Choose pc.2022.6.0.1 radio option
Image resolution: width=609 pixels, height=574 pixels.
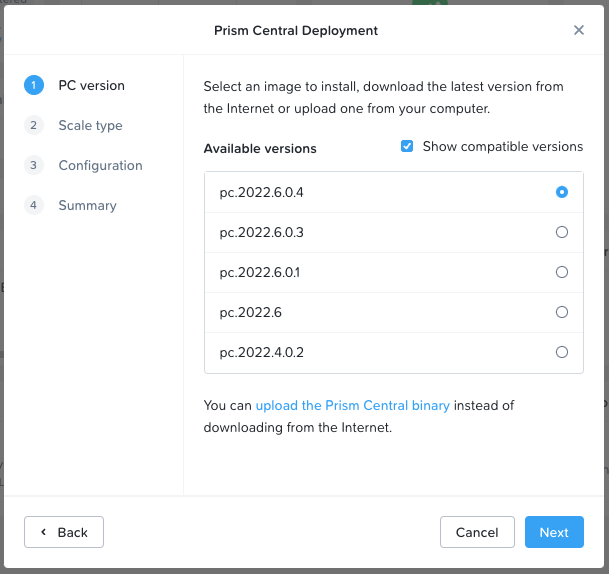[x=562, y=272]
